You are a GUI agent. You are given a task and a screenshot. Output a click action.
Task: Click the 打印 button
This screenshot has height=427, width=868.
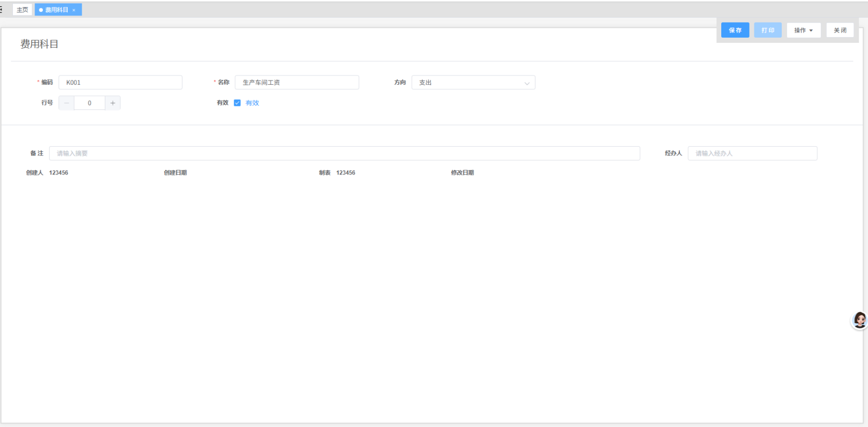click(x=767, y=30)
